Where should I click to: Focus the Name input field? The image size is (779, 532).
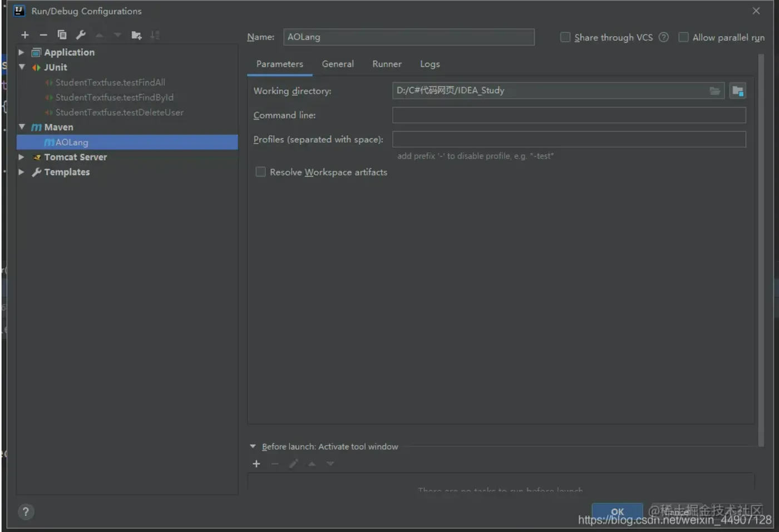point(409,37)
